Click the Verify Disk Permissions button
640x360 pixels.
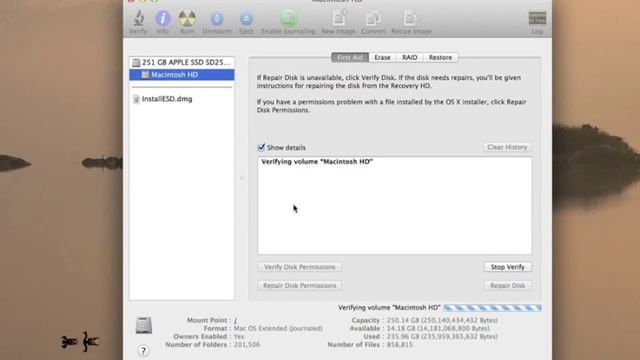pyautogui.click(x=300, y=267)
